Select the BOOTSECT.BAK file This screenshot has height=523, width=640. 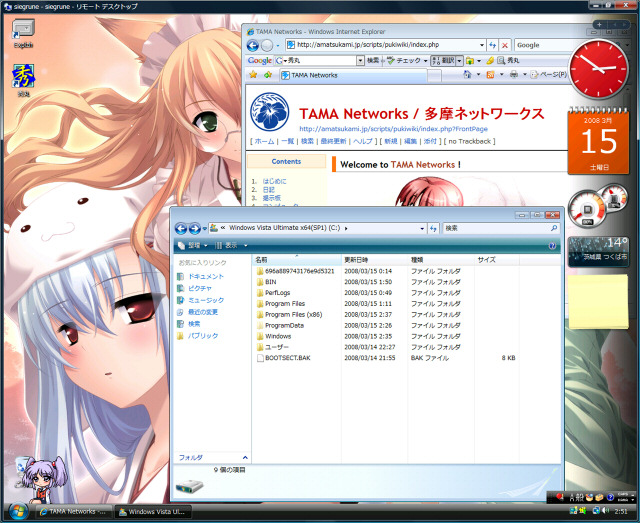tap(287, 357)
